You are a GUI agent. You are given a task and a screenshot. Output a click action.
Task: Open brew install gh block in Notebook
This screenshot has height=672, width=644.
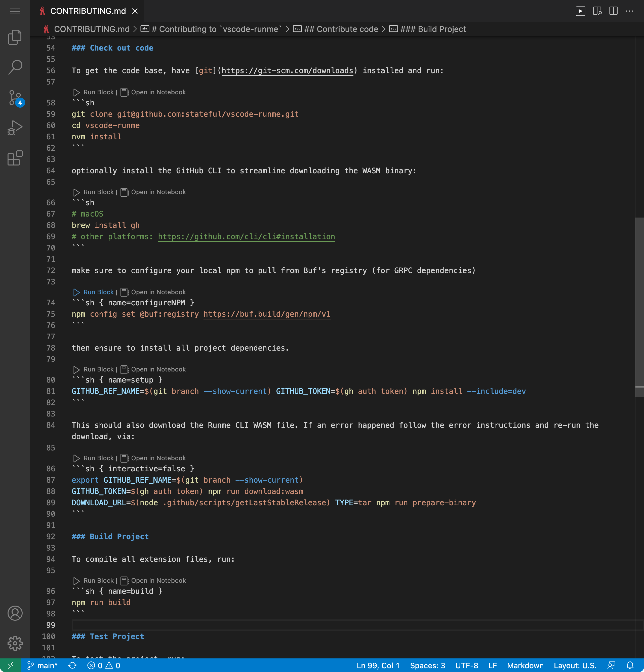[x=153, y=192]
